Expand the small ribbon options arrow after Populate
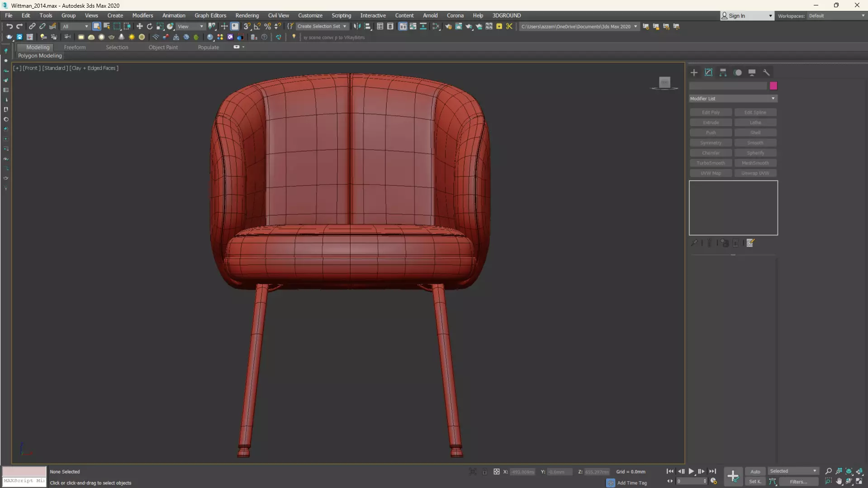This screenshot has width=868, height=488. [243, 47]
